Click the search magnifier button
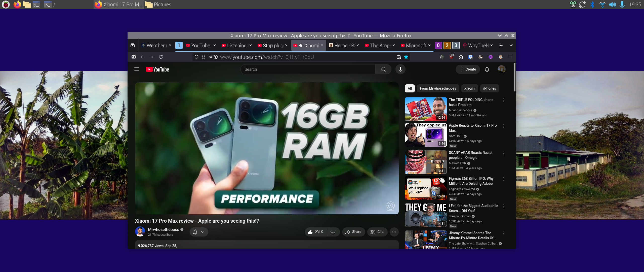Viewport: 644px width, 272px height. coord(383,69)
